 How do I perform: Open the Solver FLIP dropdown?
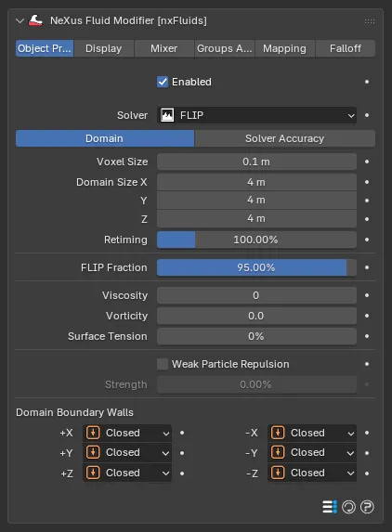(256, 115)
